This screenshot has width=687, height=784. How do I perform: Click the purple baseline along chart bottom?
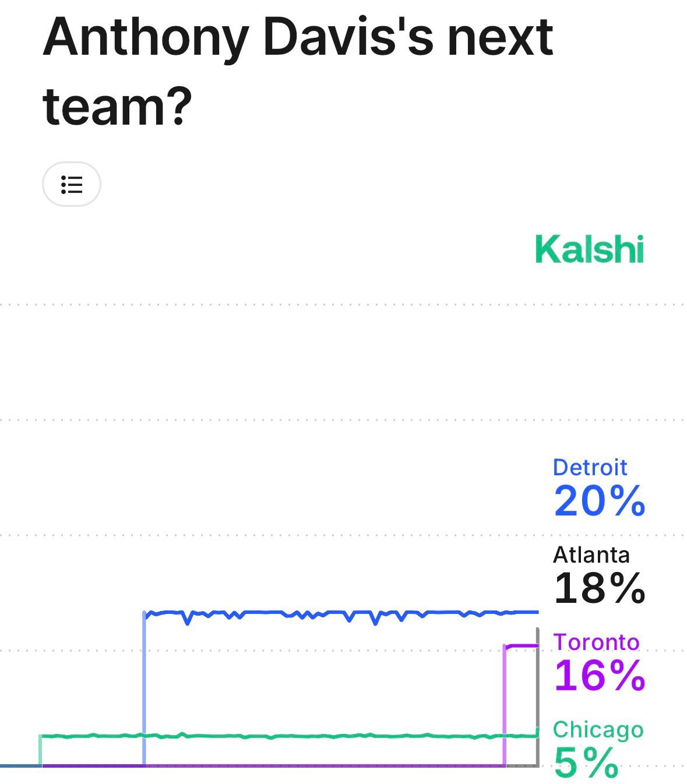tap(273, 765)
